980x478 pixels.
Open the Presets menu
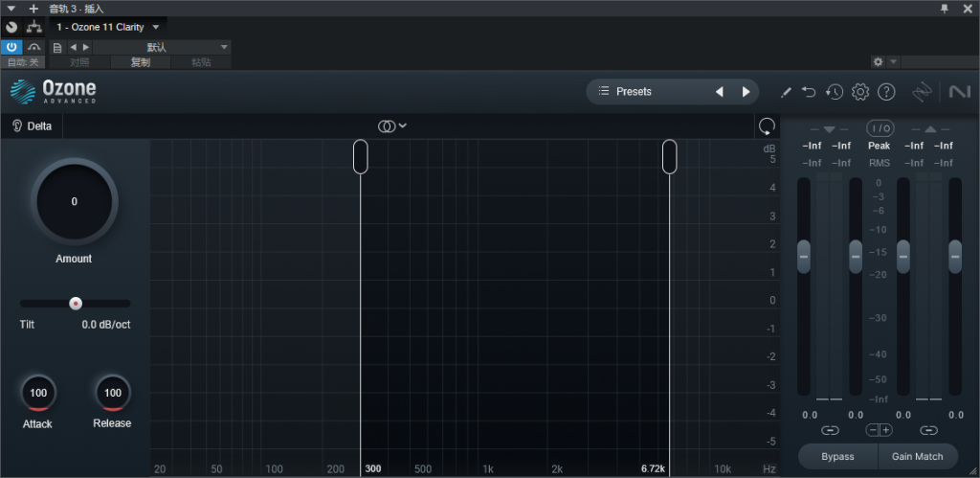634,91
